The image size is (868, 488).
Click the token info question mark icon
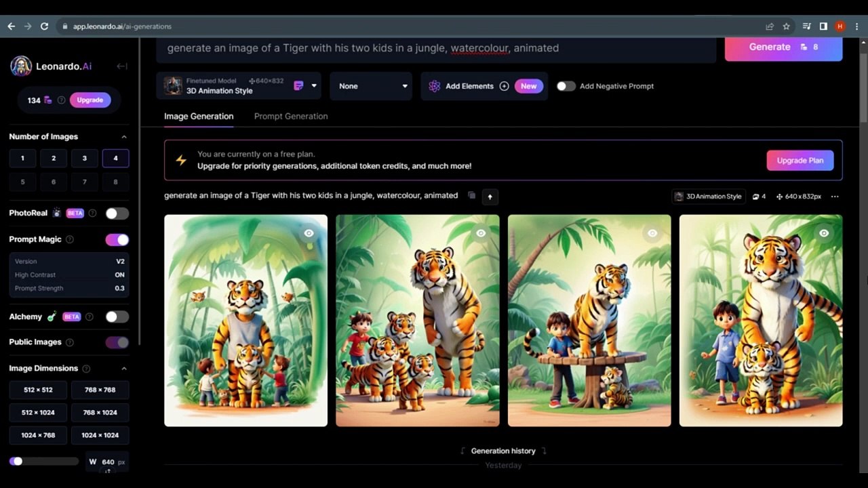pos(61,100)
